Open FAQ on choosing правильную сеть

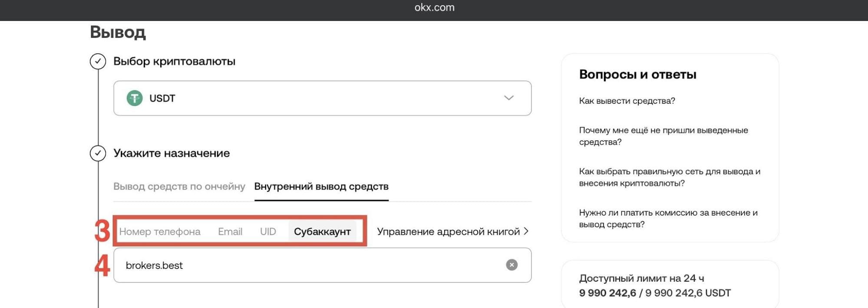click(670, 177)
